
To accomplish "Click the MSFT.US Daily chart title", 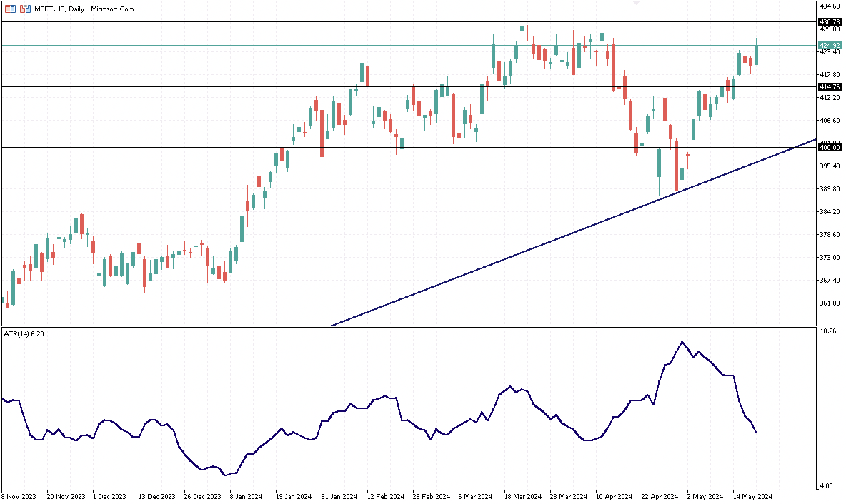I will (x=84, y=9).
